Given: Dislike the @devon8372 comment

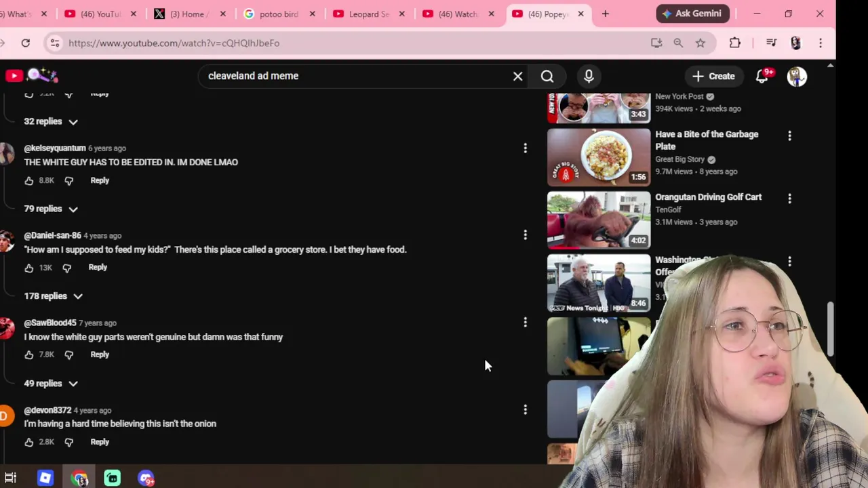Looking at the screenshot, I should [68, 442].
